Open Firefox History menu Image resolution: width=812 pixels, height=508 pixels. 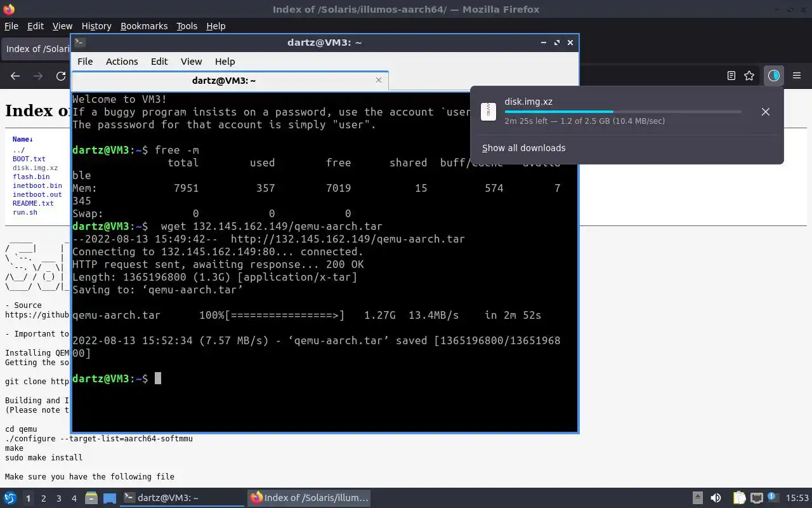96,26
